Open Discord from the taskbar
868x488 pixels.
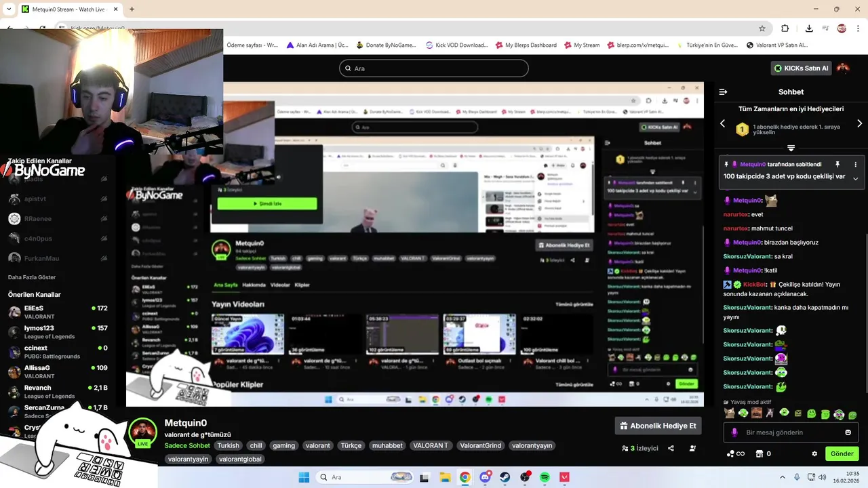click(485, 477)
